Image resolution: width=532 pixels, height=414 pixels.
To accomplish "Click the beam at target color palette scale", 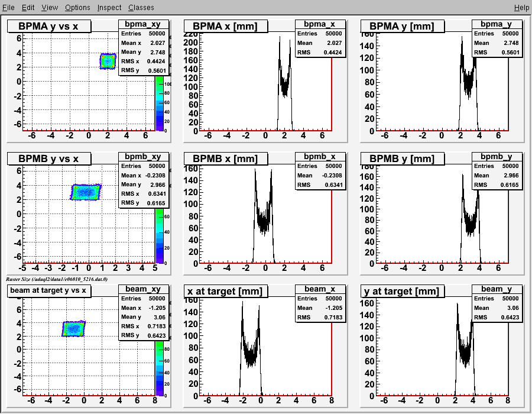I will [x=160, y=368].
